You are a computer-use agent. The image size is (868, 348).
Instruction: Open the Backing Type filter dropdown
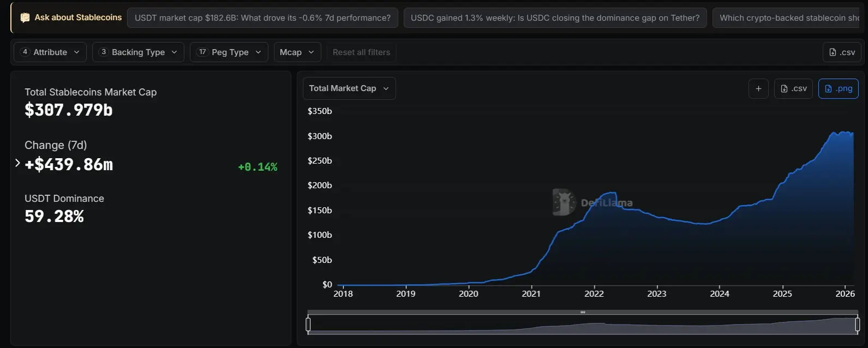tap(138, 52)
